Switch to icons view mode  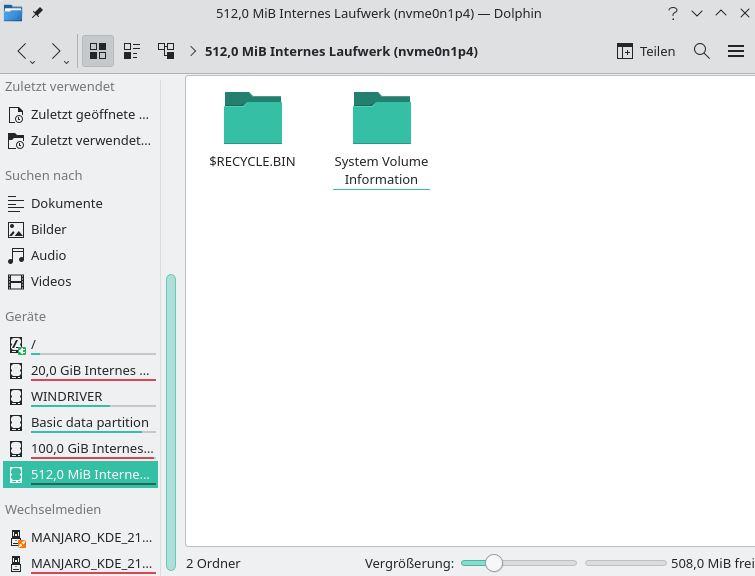click(98, 51)
